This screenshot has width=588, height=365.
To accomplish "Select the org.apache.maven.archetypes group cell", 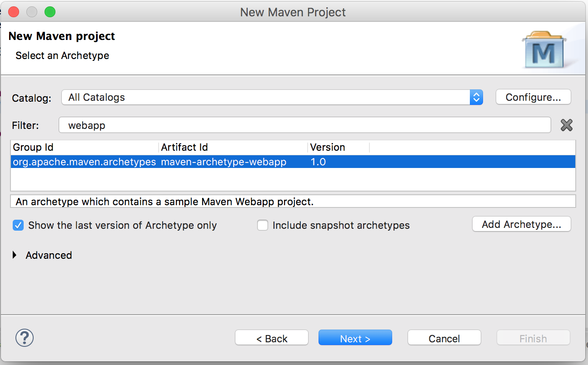I will coord(85,162).
